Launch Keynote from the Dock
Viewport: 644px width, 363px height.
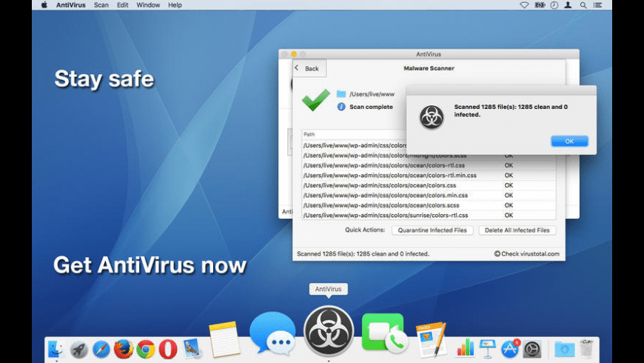pyautogui.click(x=488, y=349)
